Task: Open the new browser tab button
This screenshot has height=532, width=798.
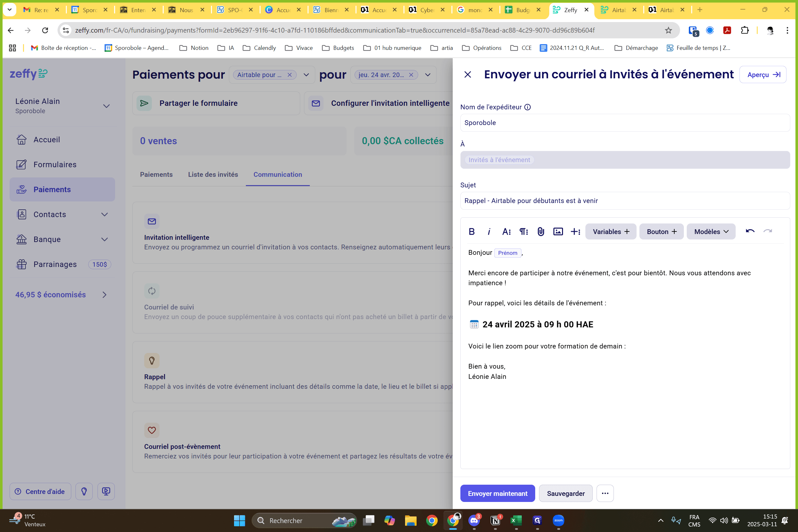Action: 700,10
